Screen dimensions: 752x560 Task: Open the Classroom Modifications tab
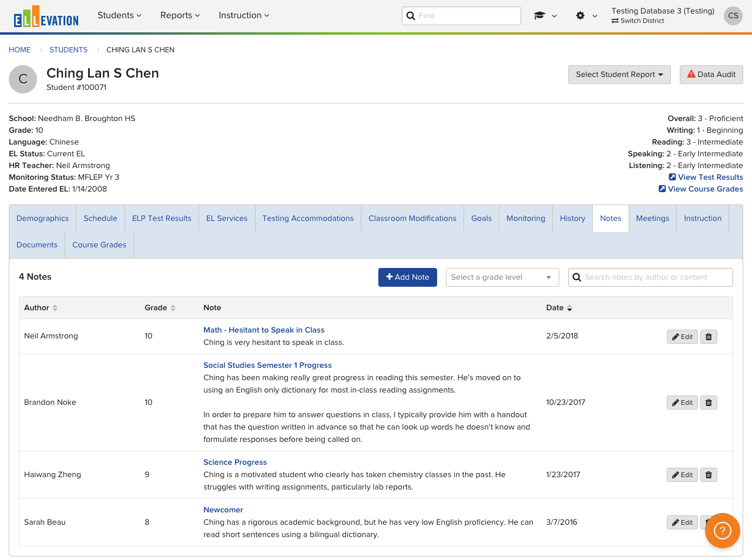click(412, 219)
